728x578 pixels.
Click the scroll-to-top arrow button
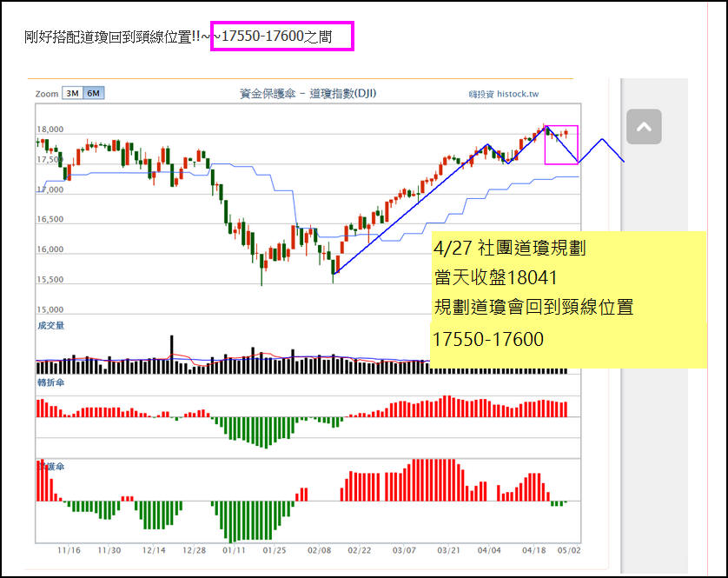644,127
